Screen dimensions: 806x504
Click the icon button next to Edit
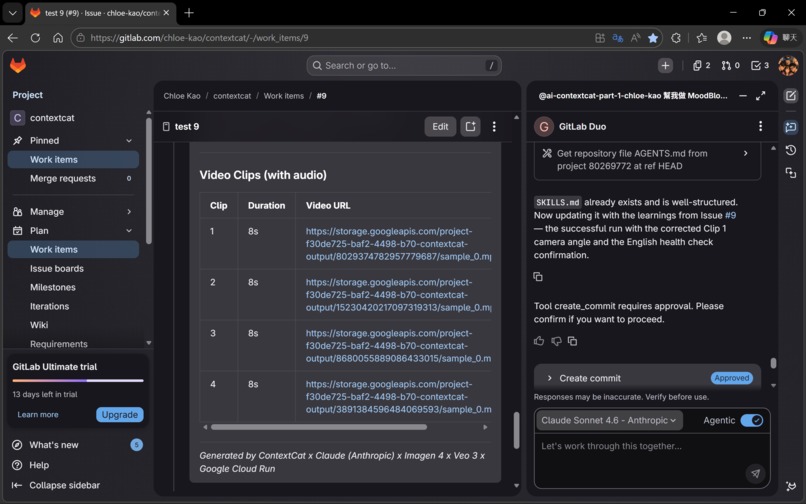click(x=470, y=127)
